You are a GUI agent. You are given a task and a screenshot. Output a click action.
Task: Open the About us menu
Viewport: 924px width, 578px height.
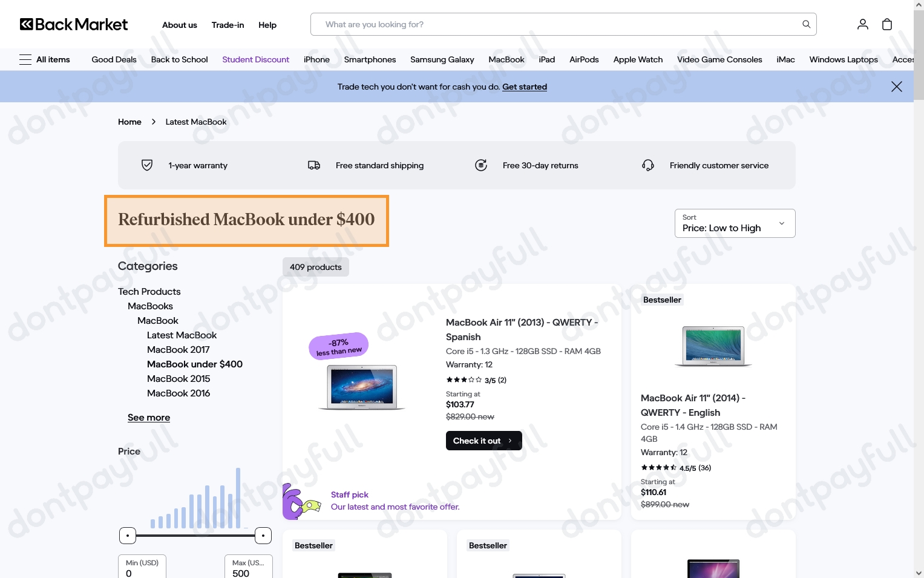[x=180, y=25]
